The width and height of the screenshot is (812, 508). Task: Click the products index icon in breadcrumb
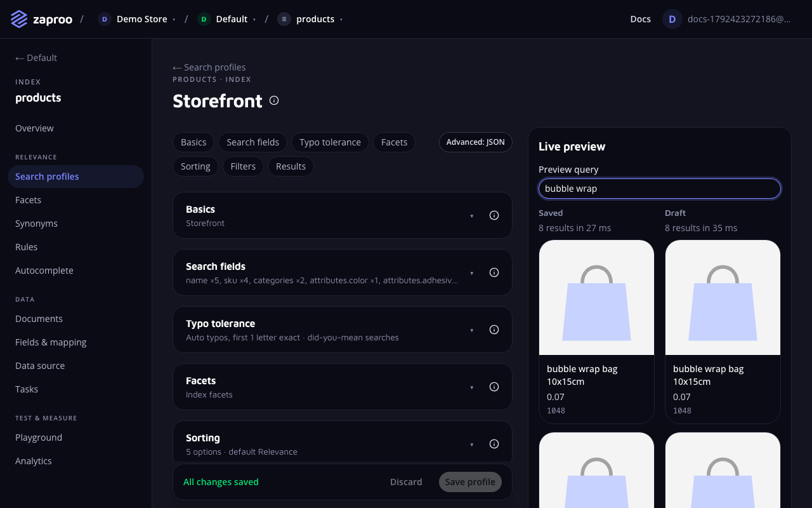[284, 19]
